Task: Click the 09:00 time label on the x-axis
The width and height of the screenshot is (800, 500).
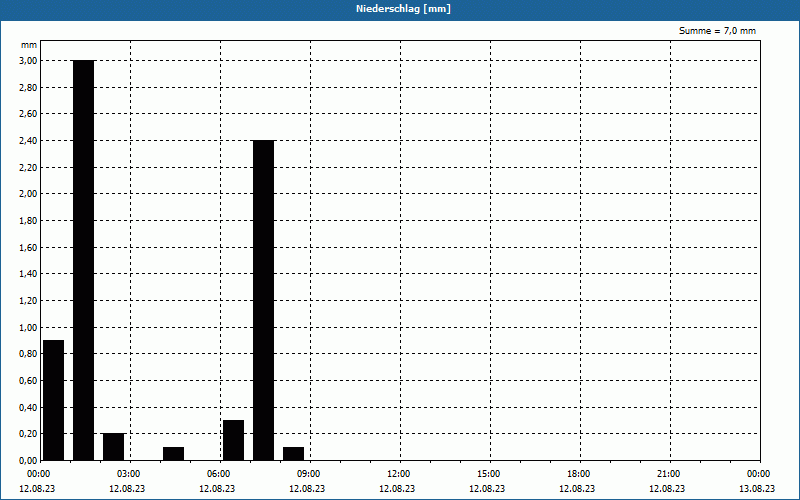Action: (308, 474)
